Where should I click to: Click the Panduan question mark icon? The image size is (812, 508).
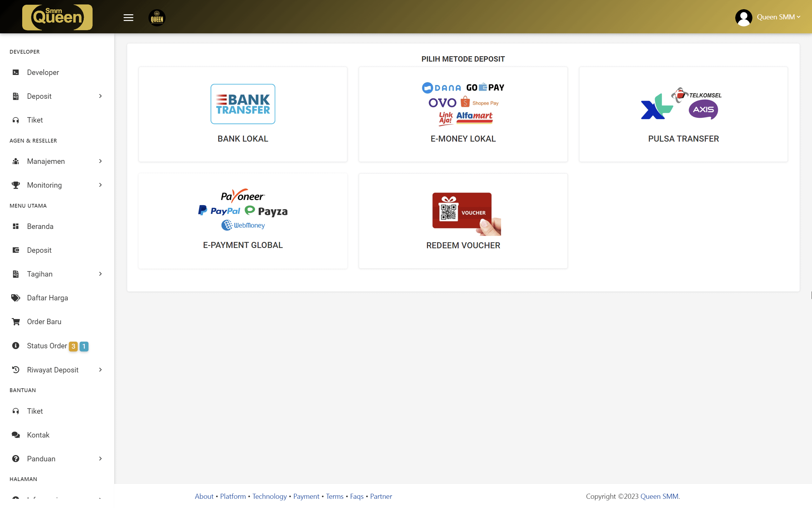(x=16, y=459)
